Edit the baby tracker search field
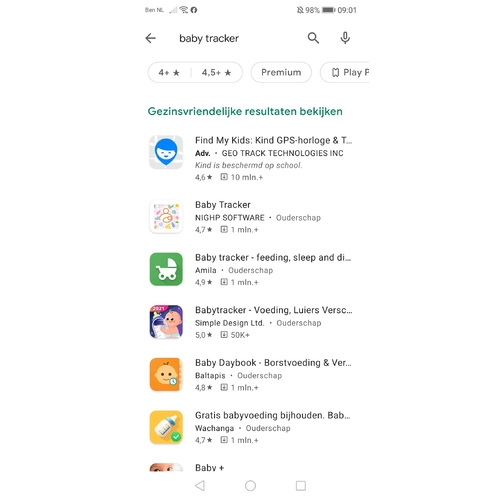Image resolution: width=500 pixels, height=500 pixels. tap(230, 38)
